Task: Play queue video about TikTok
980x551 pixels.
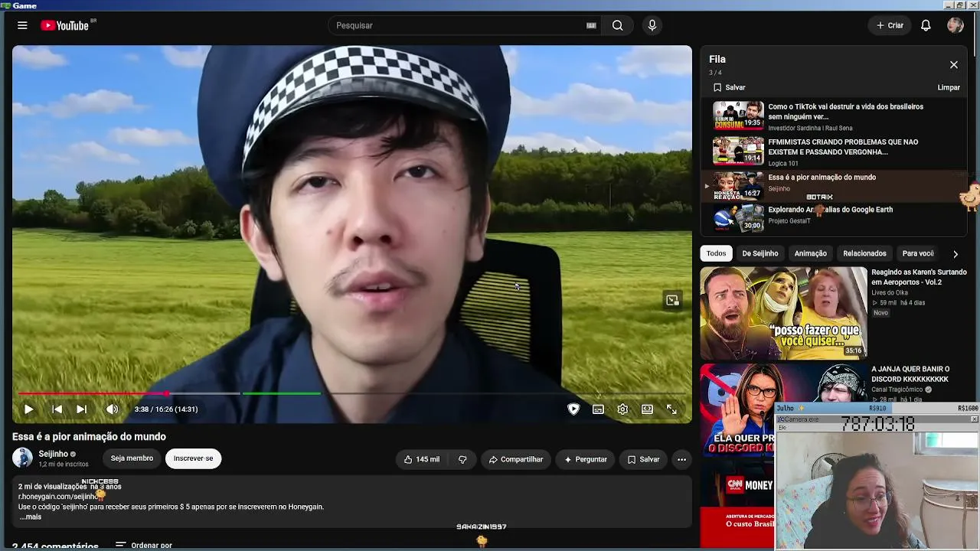Action: (x=834, y=115)
